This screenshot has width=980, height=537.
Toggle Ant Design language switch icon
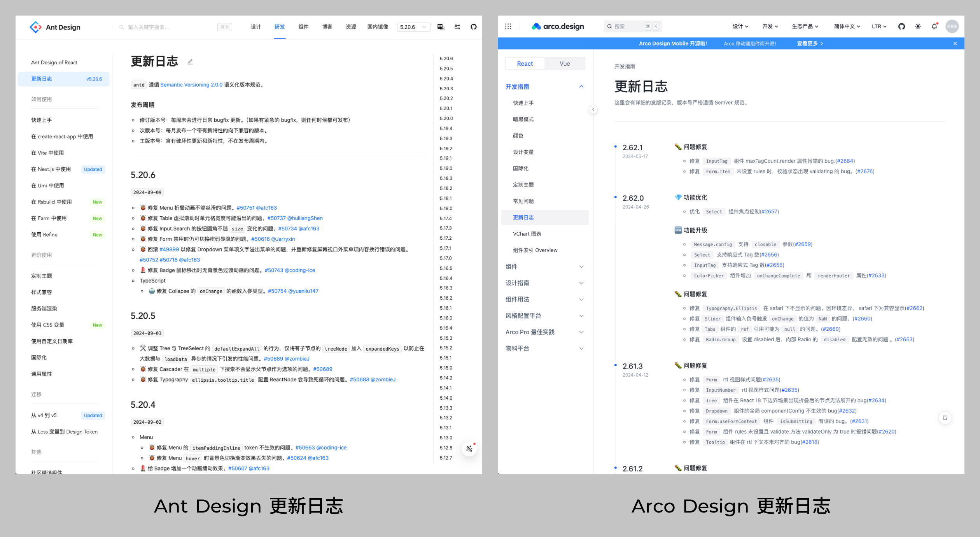tap(441, 27)
